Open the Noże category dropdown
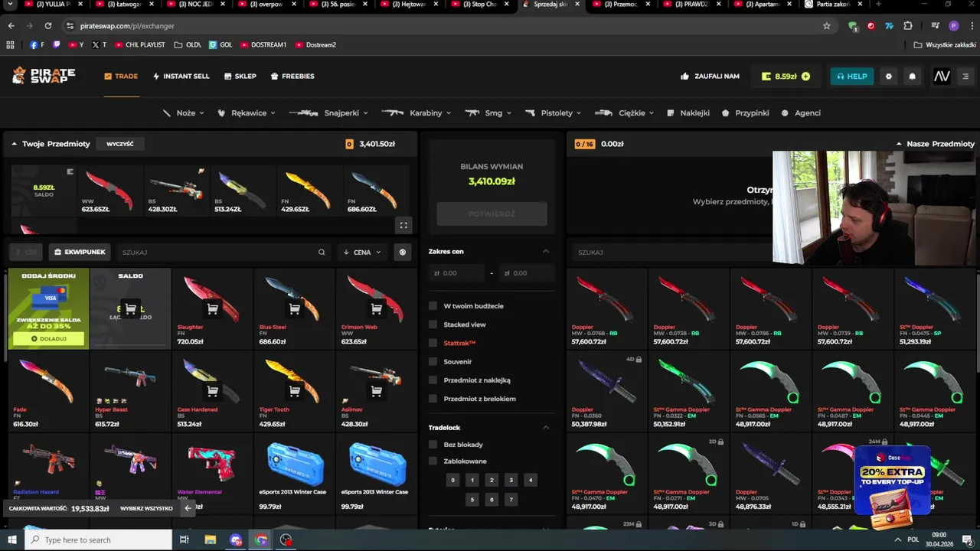Screen dimensions: 980x551 (183, 112)
